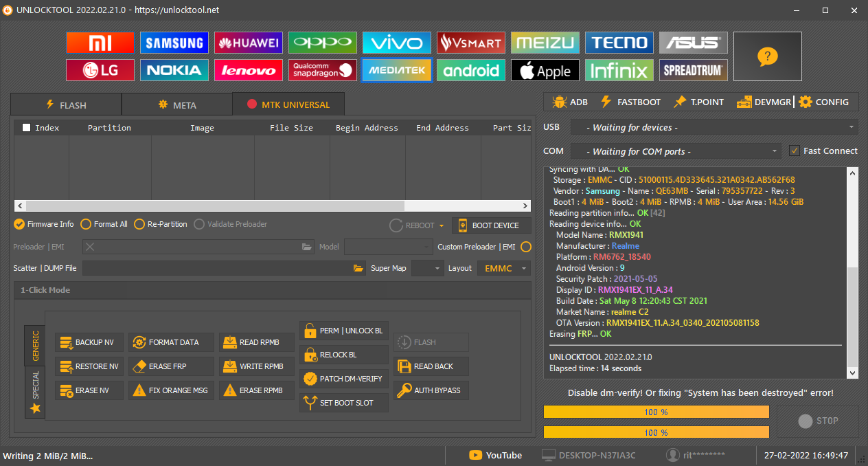Launch DEVMGR device manager
This screenshot has height=466, width=868.
[764, 102]
